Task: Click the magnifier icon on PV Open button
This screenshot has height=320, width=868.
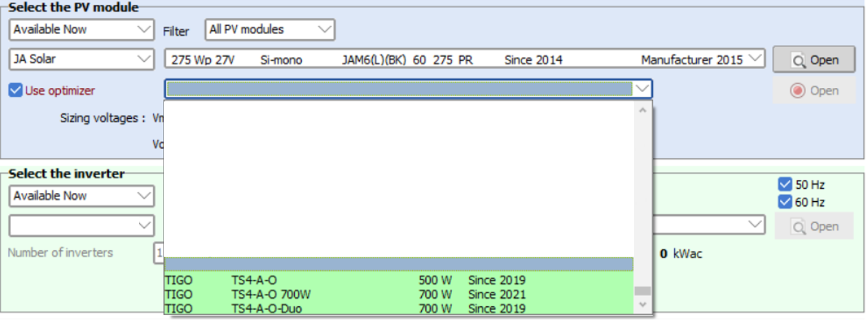Action: 798,60
